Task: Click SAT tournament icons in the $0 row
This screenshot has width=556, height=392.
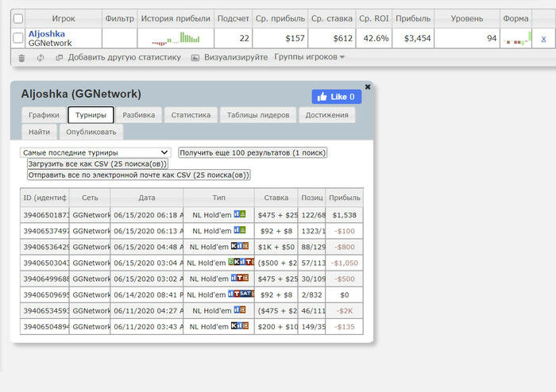Action: click(241, 294)
